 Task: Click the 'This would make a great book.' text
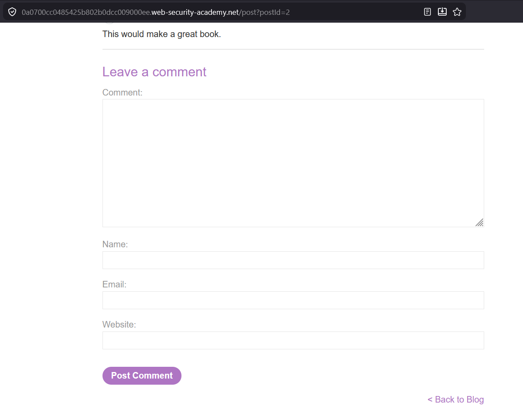(161, 34)
